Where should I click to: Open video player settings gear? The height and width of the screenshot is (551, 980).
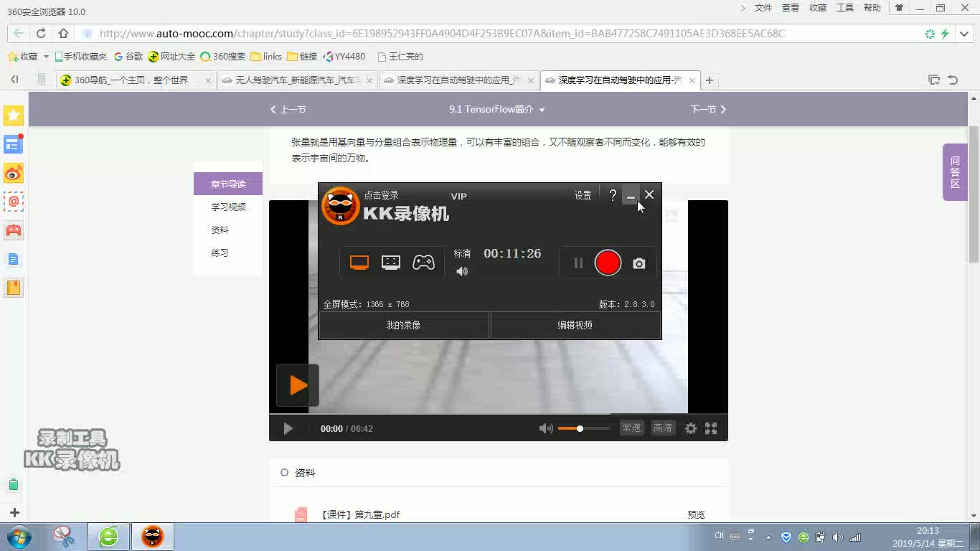tap(690, 428)
